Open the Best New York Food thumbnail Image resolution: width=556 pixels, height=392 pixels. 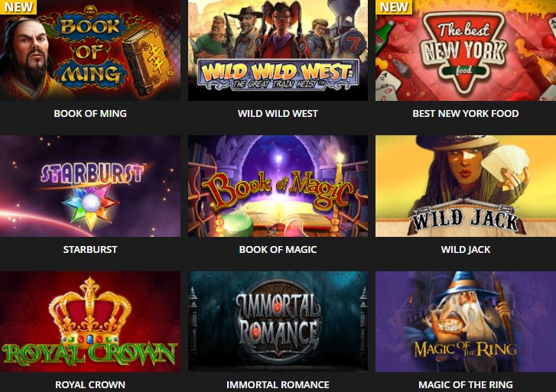[x=466, y=50]
